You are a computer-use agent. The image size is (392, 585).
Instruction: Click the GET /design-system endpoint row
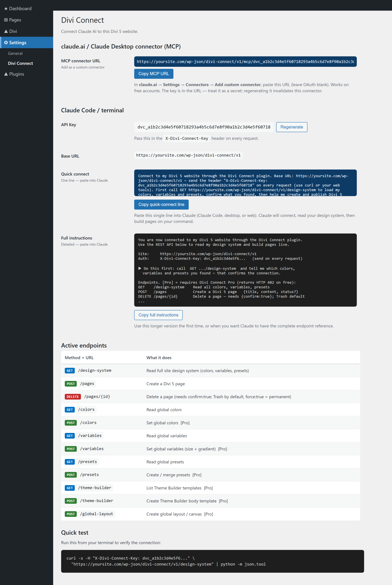point(210,370)
